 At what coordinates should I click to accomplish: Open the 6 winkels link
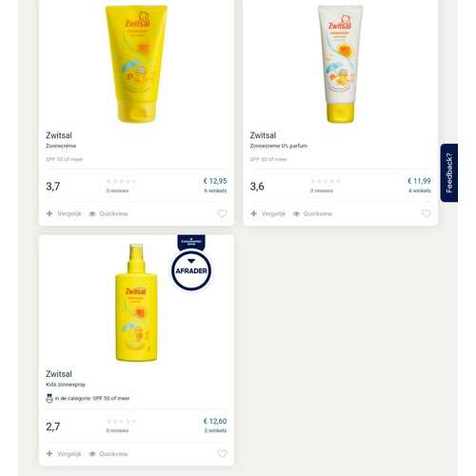point(215,190)
